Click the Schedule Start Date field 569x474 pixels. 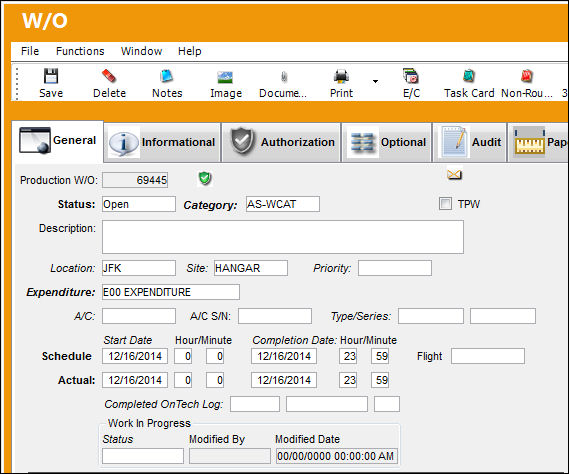coord(135,356)
